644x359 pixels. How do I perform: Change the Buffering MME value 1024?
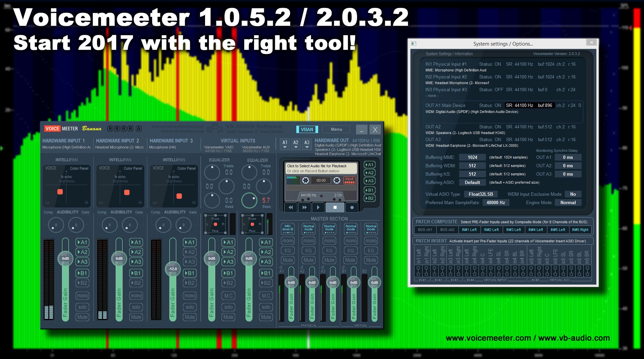click(x=472, y=157)
